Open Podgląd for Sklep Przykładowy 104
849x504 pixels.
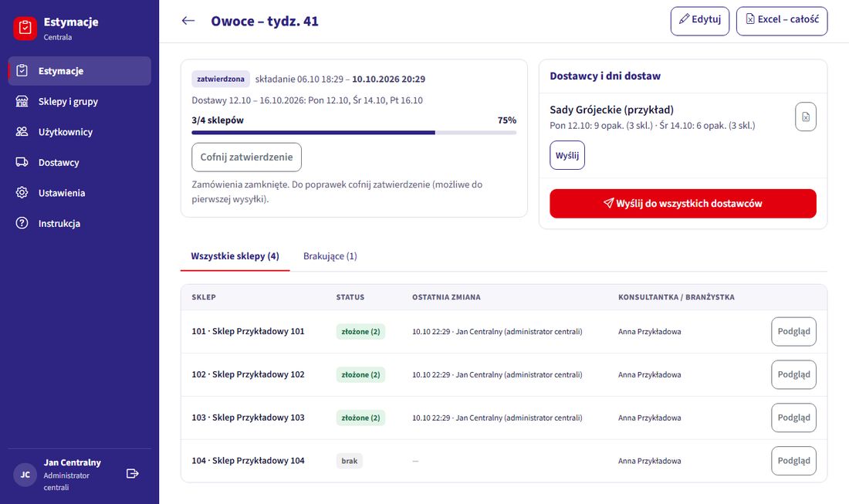[x=793, y=461]
